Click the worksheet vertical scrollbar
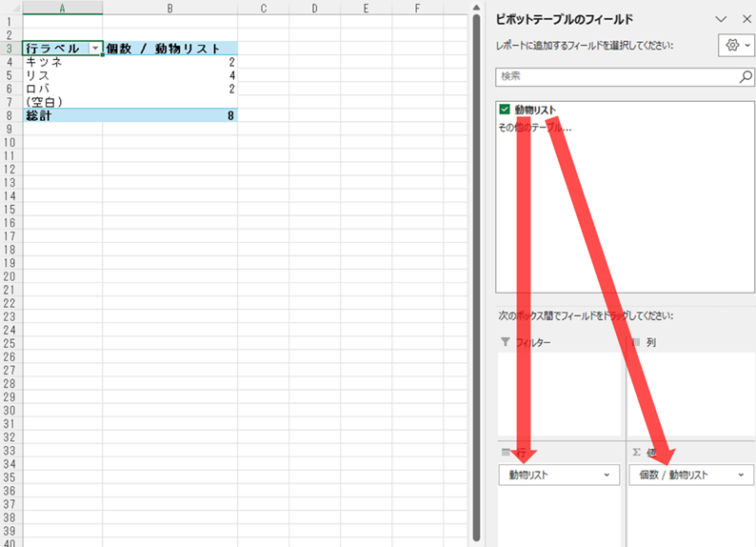 point(476,267)
